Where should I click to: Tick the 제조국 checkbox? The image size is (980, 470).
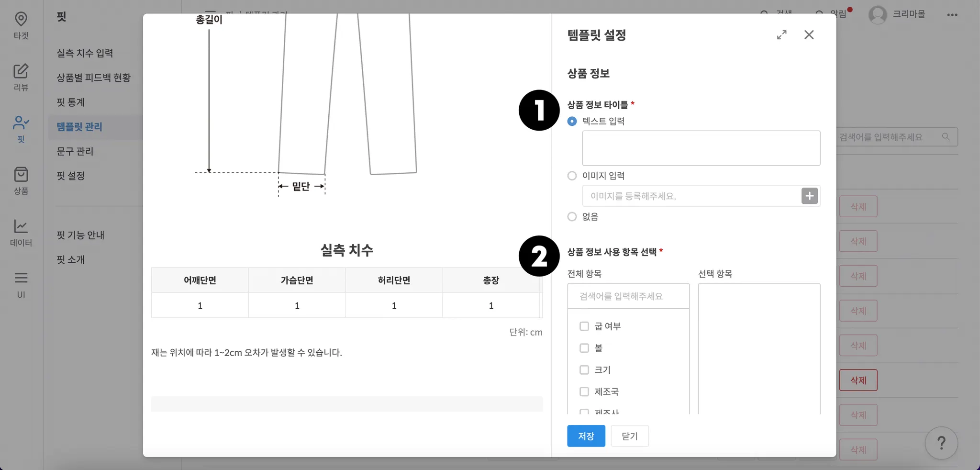click(584, 392)
